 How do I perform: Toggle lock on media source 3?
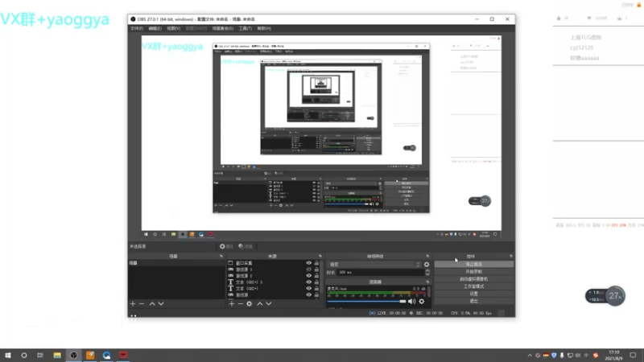coord(316,269)
